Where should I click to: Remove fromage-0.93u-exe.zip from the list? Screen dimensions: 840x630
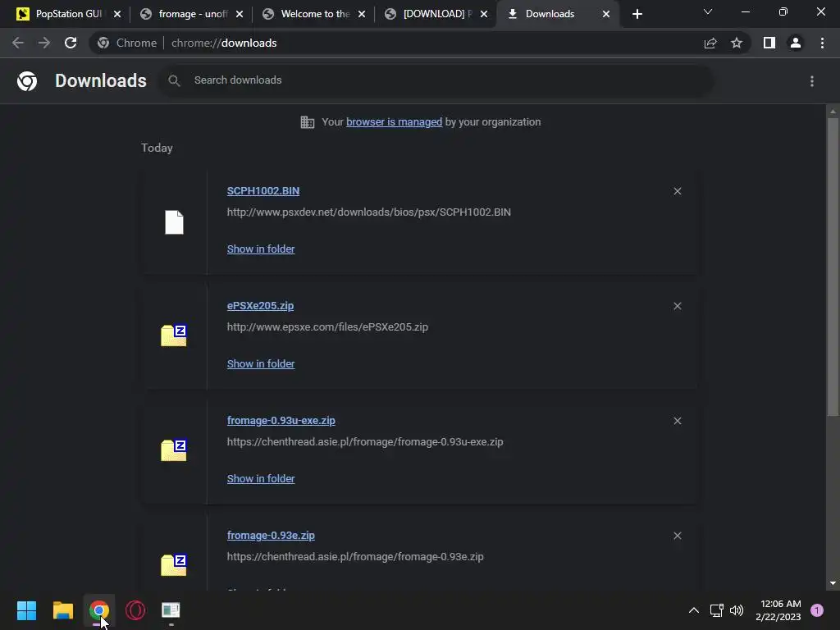tap(677, 421)
